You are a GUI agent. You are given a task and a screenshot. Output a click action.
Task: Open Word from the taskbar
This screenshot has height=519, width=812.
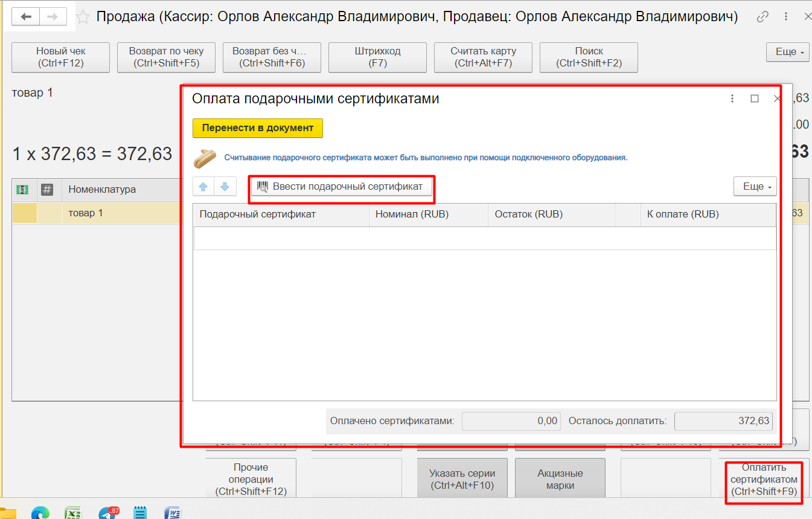[x=173, y=512]
